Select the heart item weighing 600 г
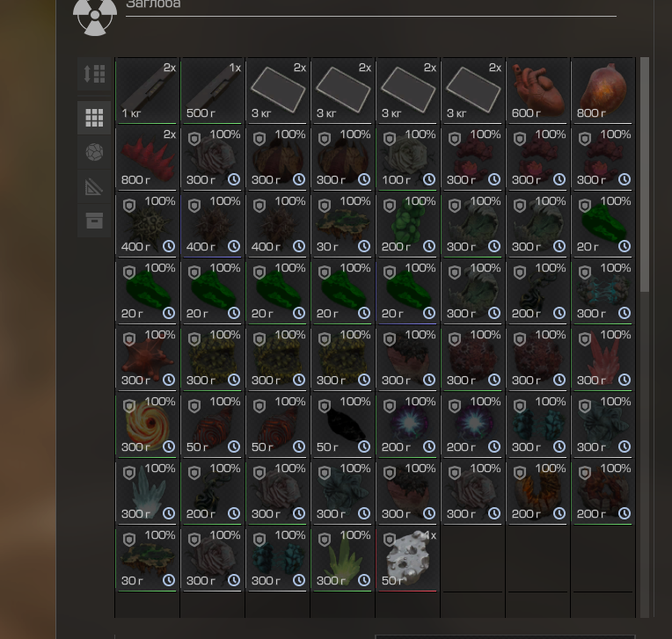 537,91
